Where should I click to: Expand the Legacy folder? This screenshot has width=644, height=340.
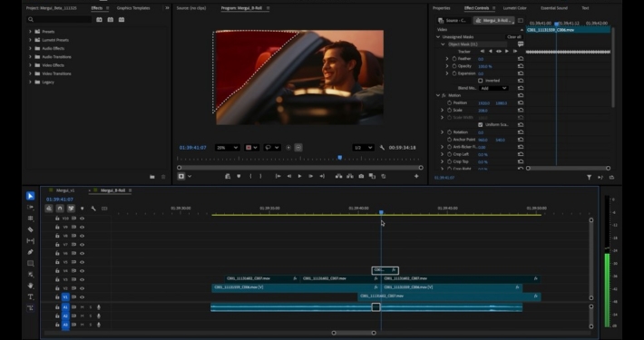click(30, 82)
